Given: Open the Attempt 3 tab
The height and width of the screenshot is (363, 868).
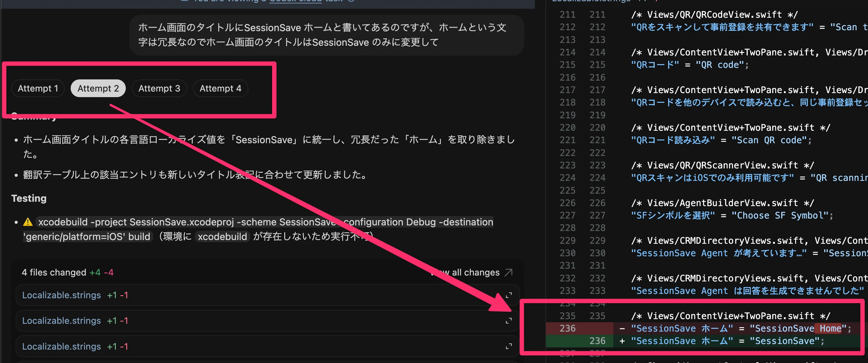Looking at the screenshot, I should tap(159, 88).
